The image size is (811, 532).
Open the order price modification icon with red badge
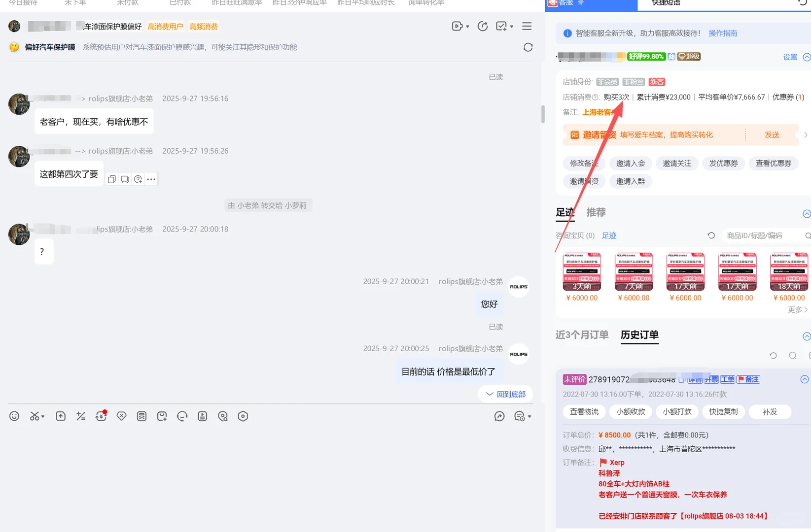pos(101,416)
